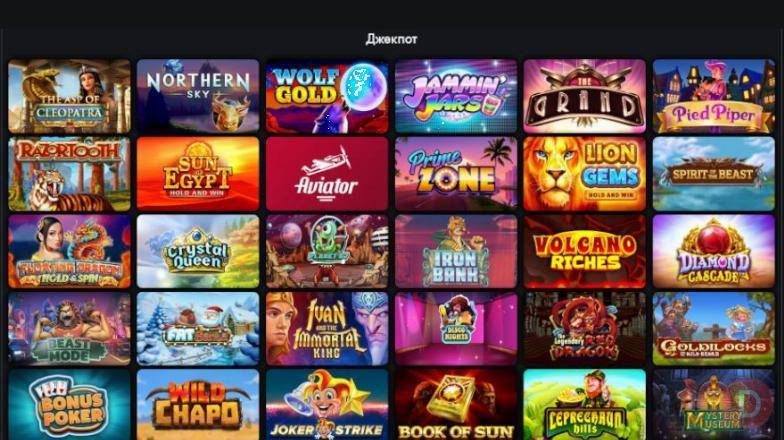Open the Bonus Poker game
784x440 pixels.
tap(69, 405)
